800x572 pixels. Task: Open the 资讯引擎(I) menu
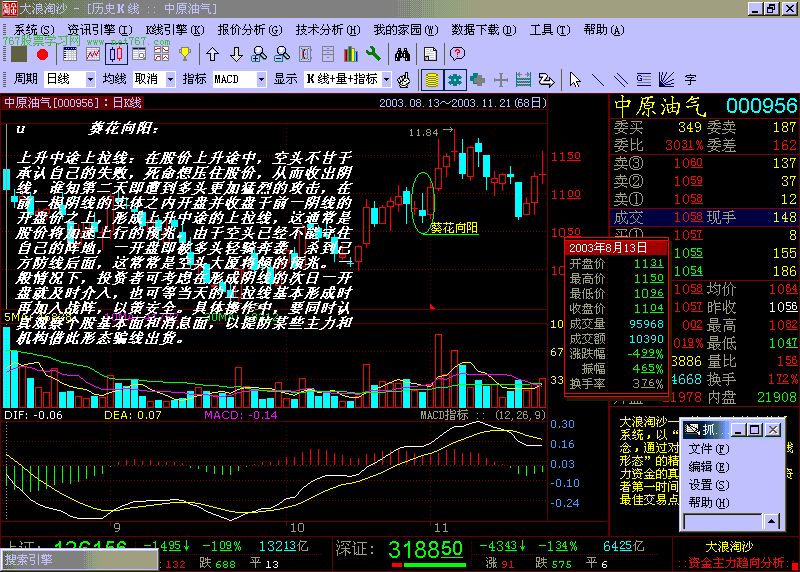point(99,30)
